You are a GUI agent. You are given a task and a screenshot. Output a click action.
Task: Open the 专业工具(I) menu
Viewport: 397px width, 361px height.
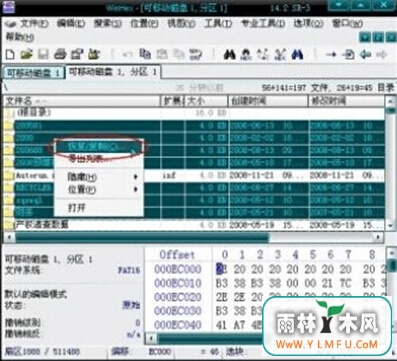[263, 24]
